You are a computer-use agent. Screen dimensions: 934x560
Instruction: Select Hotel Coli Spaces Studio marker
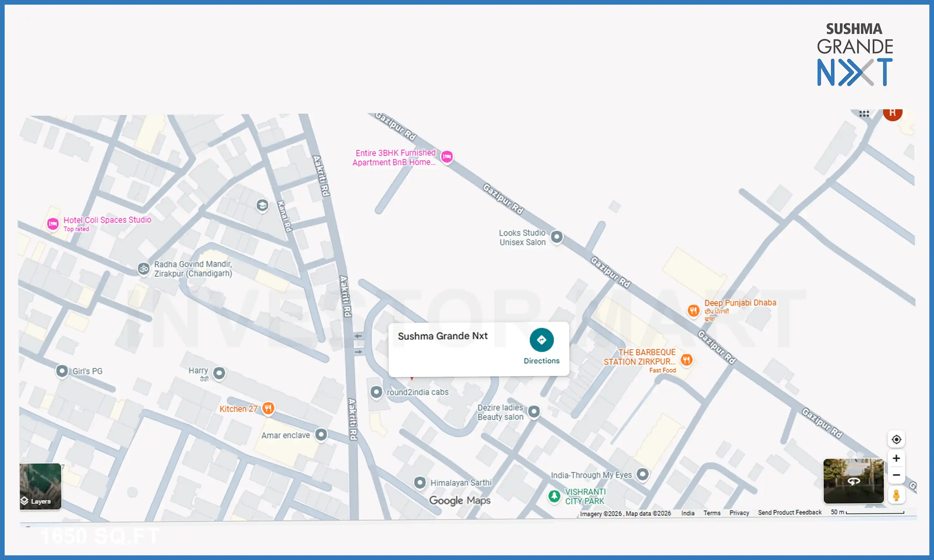pyautogui.click(x=53, y=224)
